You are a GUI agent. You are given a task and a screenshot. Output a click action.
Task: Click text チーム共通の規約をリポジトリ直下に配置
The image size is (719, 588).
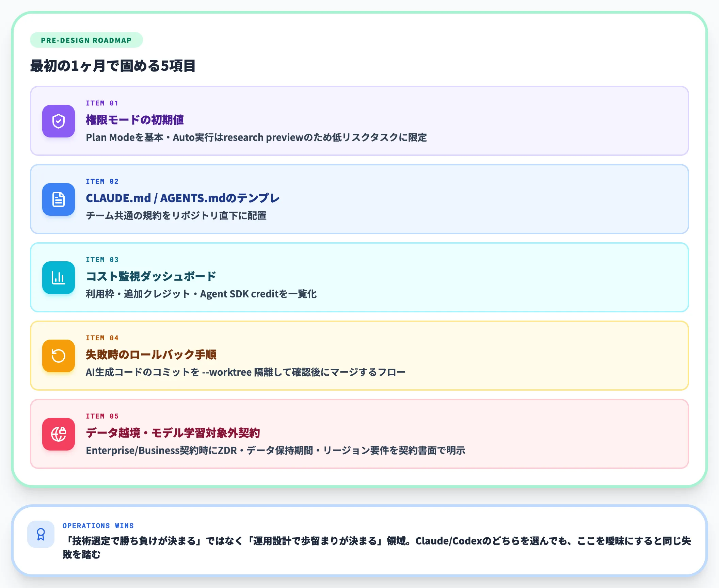tap(176, 216)
